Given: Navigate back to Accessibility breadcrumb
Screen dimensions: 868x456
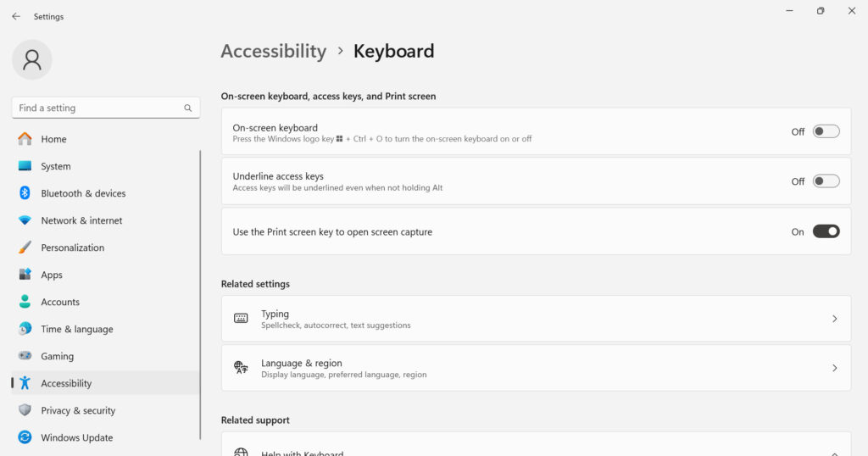Looking at the screenshot, I should tap(273, 51).
